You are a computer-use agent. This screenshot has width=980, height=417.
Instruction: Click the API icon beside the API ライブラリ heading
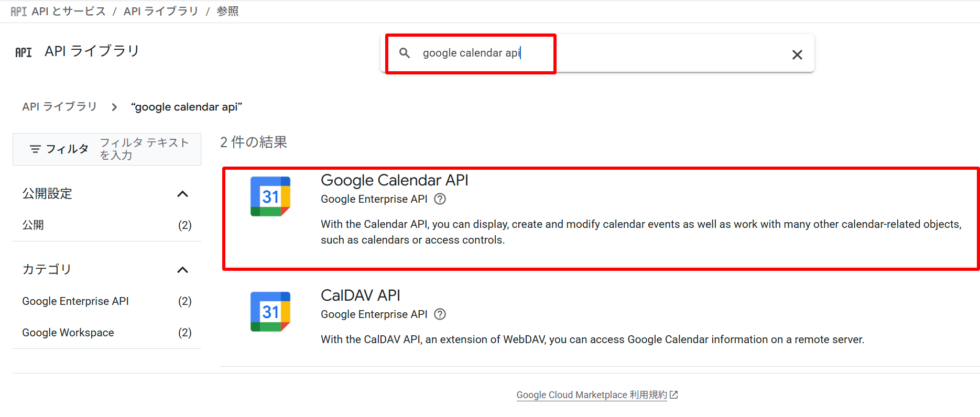(x=24, y=52)
